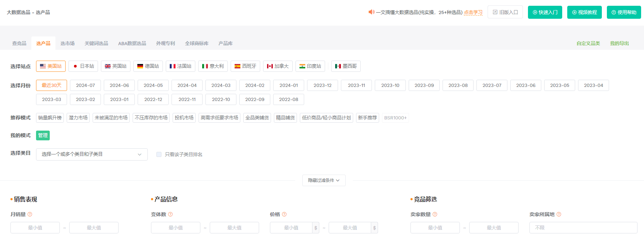Switch to the 全球商标库 tab
This screenshot has width=644, height=241.
tap(197, 43)
